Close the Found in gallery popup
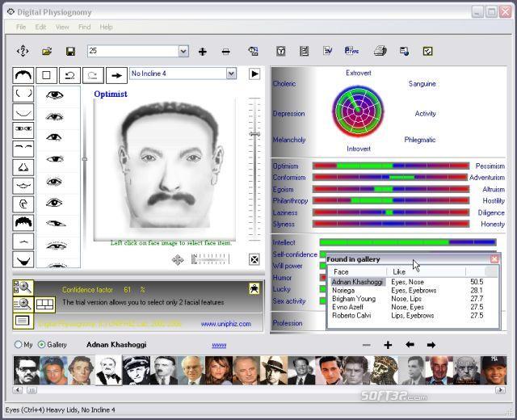The width and height of the screenshot is (517, 420). click(494, 259)
